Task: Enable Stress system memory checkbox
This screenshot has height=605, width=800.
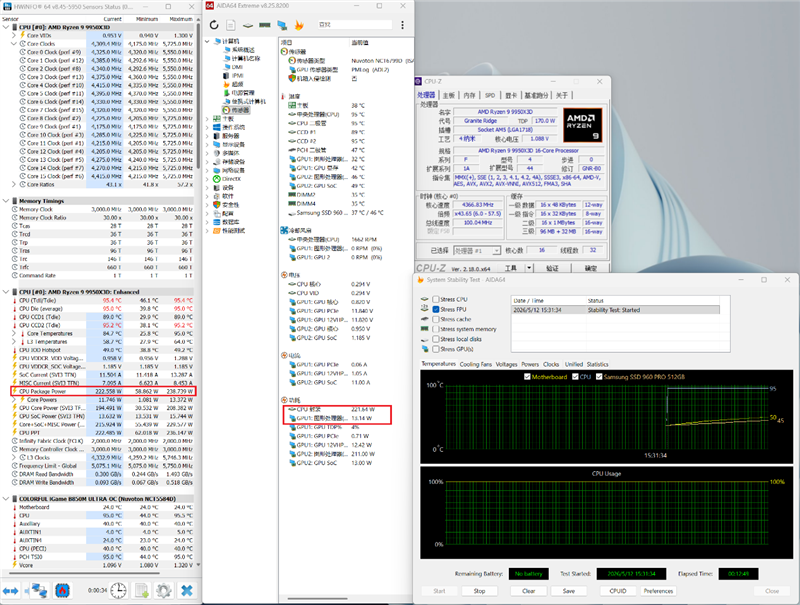Action: click(x=436, y=329)
